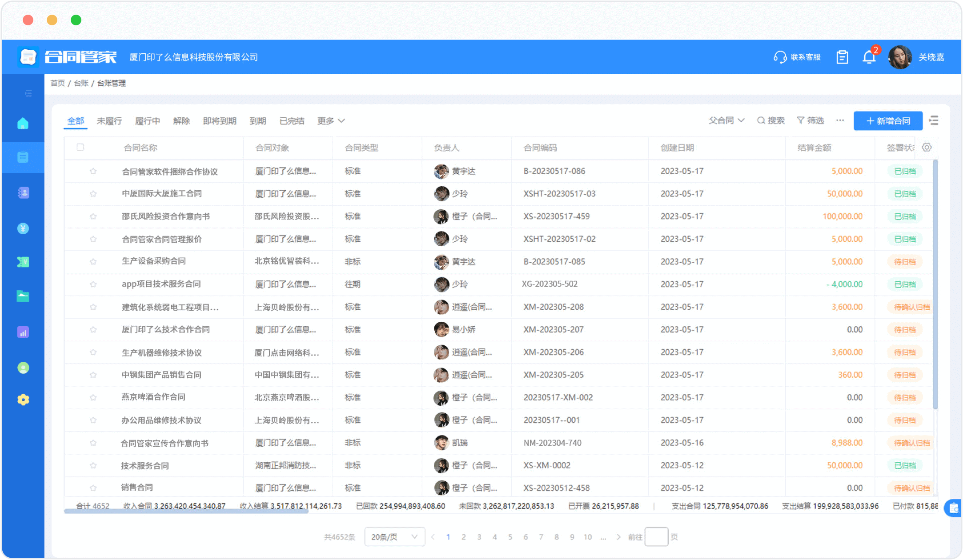
Task: Open the 20条/页 page size dropdown
Action: pyautogui.click(x=394, y=537)
